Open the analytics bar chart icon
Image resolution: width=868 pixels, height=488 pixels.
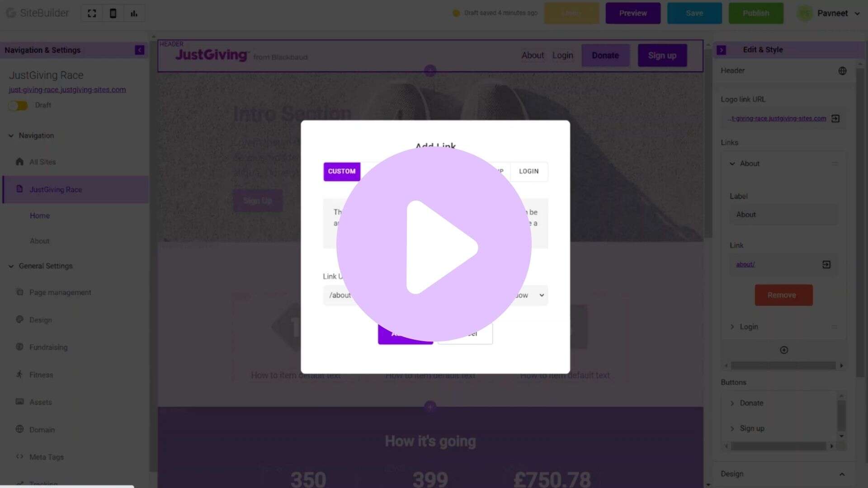[x=134, y=14]
